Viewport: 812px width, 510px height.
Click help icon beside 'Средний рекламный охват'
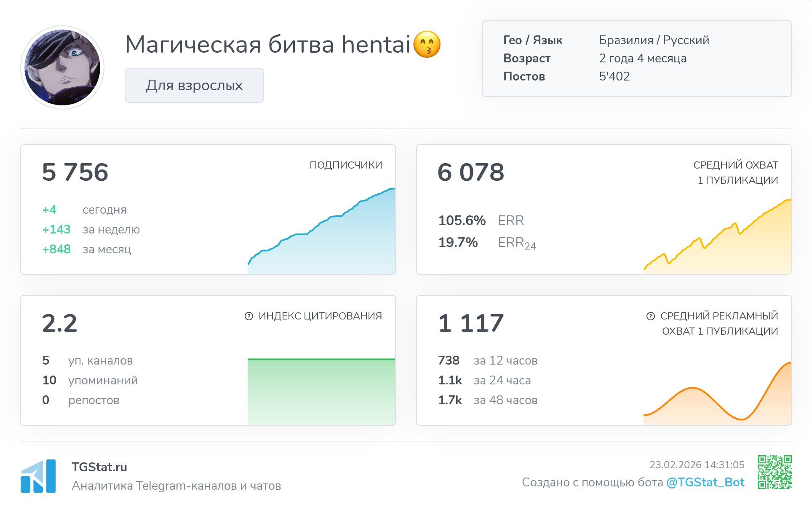click(x=650, y=316)
